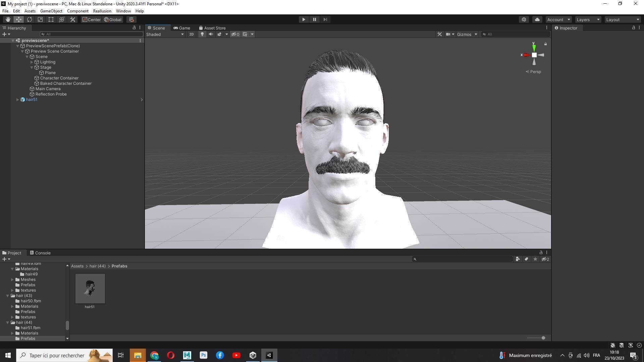The image size is (644, 362).
Task: Open the Reallusion menu
Action: (102, 11)
